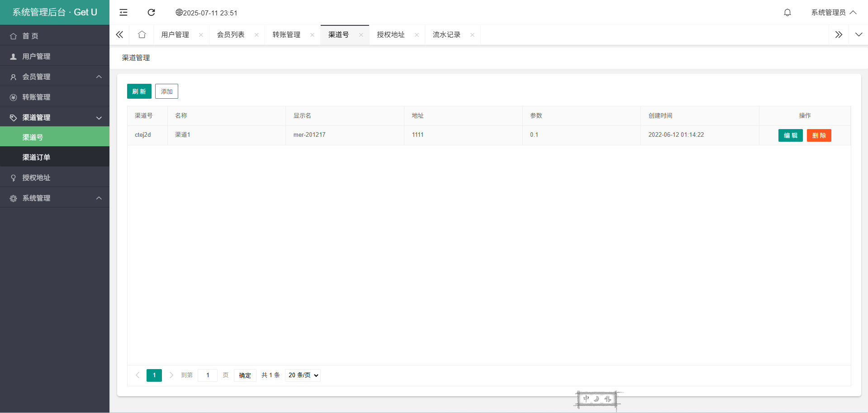
Task: Open the 20 条/页 page size dropdown
Action: [x=303, y=375]
